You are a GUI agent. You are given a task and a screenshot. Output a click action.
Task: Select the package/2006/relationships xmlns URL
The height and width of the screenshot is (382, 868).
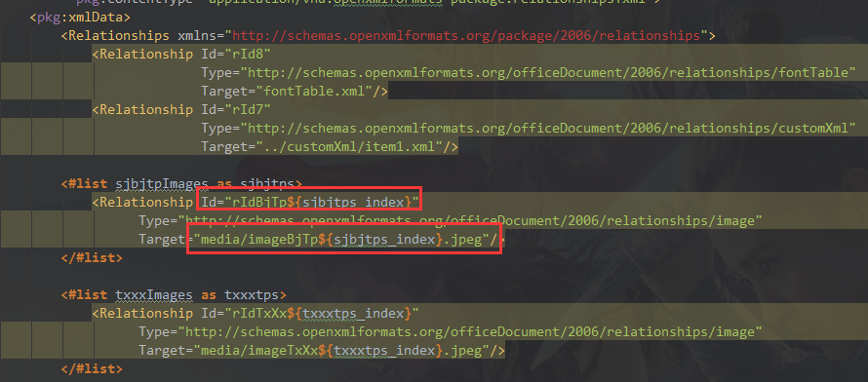[x=466, y=36]
